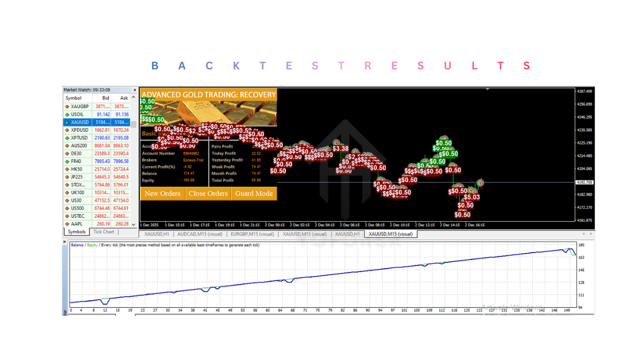Close the Market Watch panel
The height and width of the screenshot is (362, 644).
pyautogui.click(x=134, y=90)
